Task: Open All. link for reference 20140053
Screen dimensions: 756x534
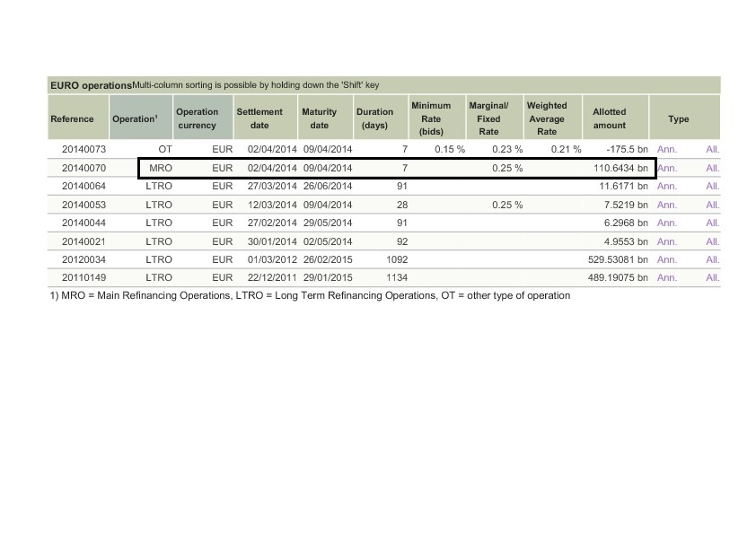Action: coord(713,205)
